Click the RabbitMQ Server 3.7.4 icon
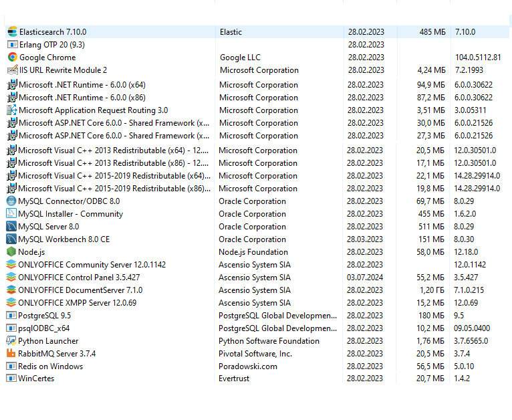Viewport: 512px width, 420px height. 11,353
